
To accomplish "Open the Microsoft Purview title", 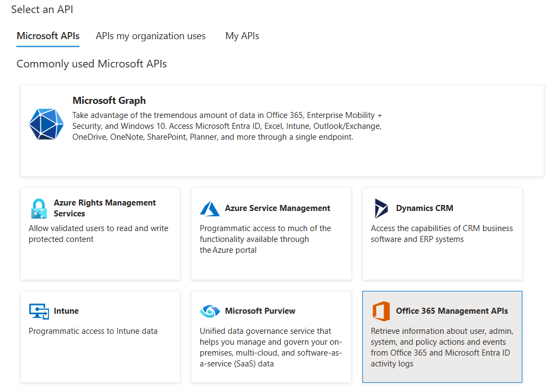I will click(260, 311).
